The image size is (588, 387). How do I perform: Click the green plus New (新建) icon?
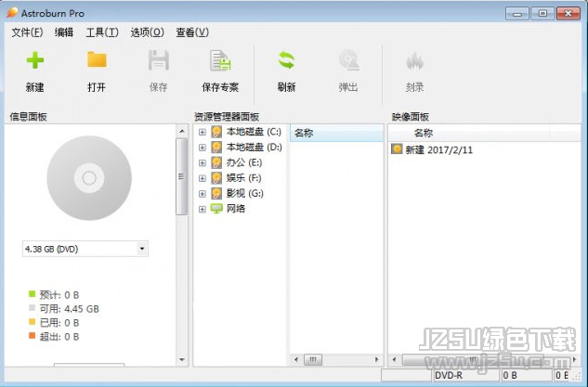(x=35, y=60)
